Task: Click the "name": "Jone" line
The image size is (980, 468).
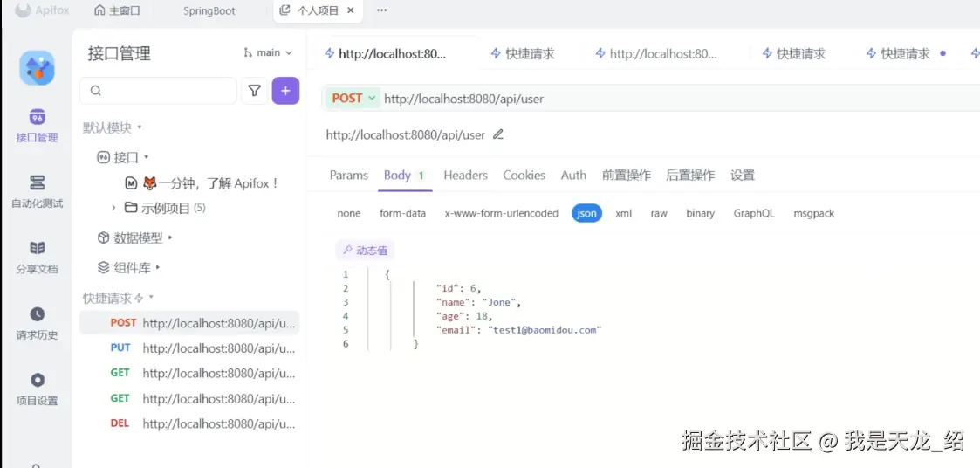Action: (478, 302)
